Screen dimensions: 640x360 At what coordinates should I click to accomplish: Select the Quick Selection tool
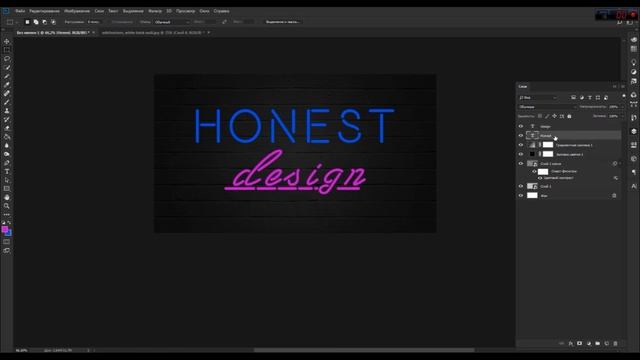(7, 67)
